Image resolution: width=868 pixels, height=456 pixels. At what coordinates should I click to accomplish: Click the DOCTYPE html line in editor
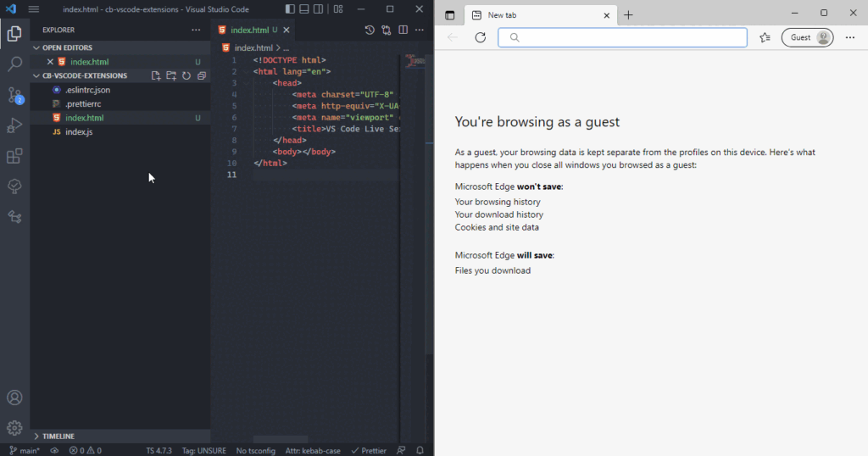point(290,60)
